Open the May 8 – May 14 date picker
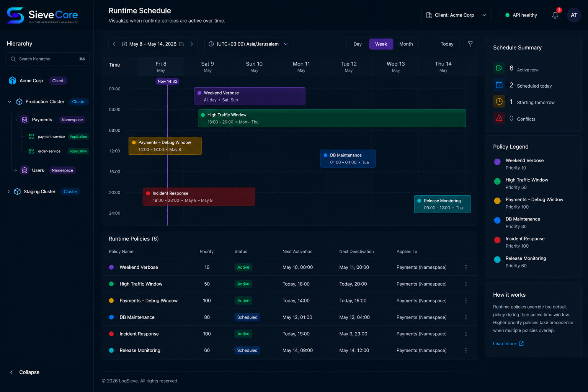Screen dimensions: 588x392 [153, 44]
